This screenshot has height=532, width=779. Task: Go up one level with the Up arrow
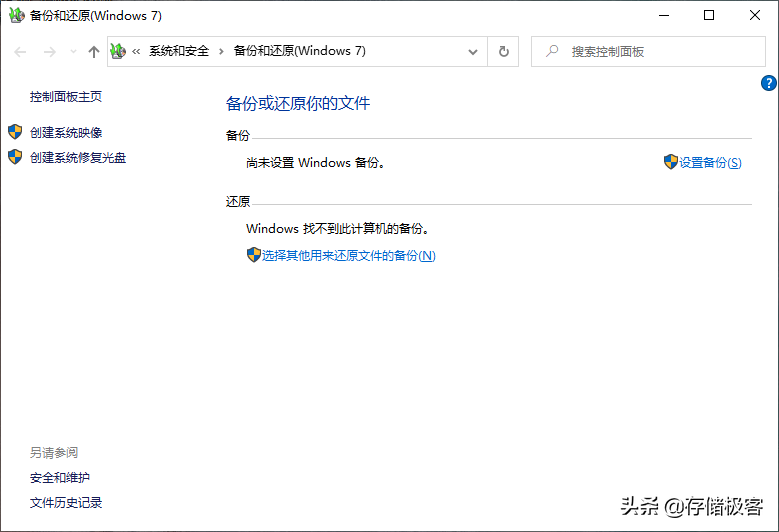[94, 52]
